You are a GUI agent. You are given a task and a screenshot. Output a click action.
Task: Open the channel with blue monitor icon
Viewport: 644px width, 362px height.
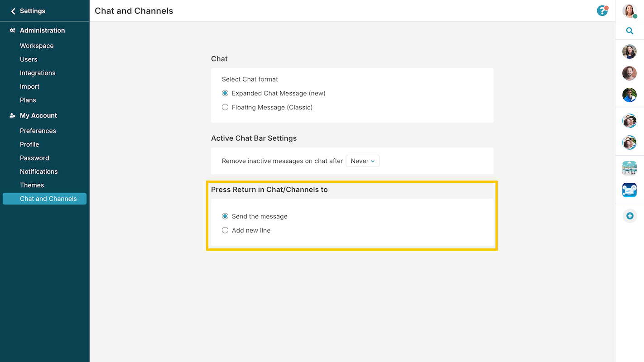[630, 190]
